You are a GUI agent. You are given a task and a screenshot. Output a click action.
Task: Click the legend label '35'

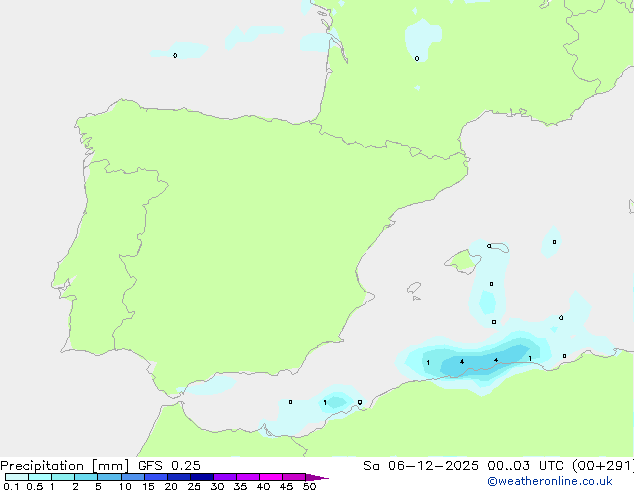pyautogui.click(x=240, y=486)
